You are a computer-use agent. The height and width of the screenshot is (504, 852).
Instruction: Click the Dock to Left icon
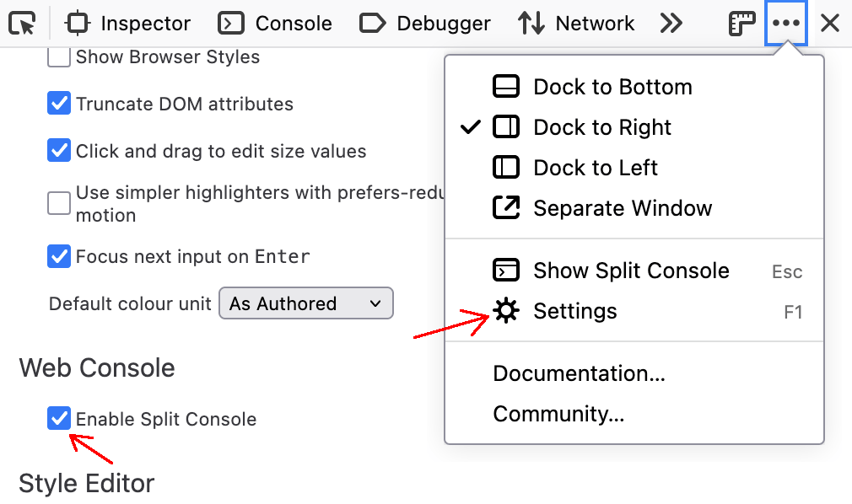coord(504,167)
